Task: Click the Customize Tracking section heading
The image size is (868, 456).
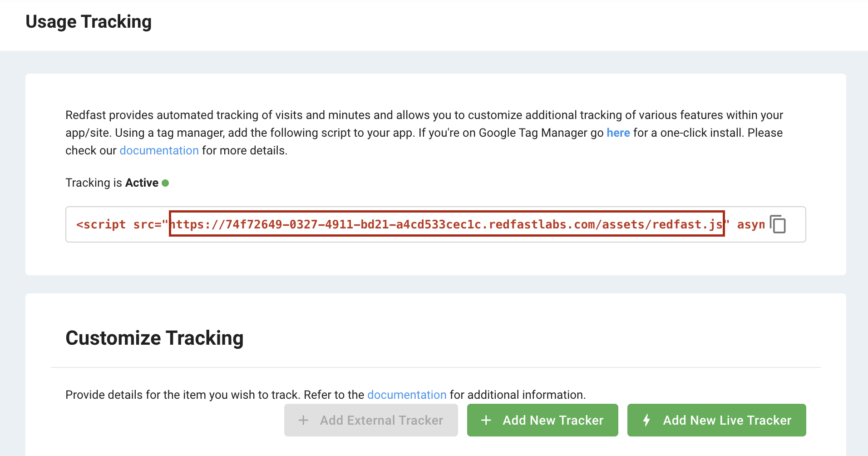Action: (154, 338)
